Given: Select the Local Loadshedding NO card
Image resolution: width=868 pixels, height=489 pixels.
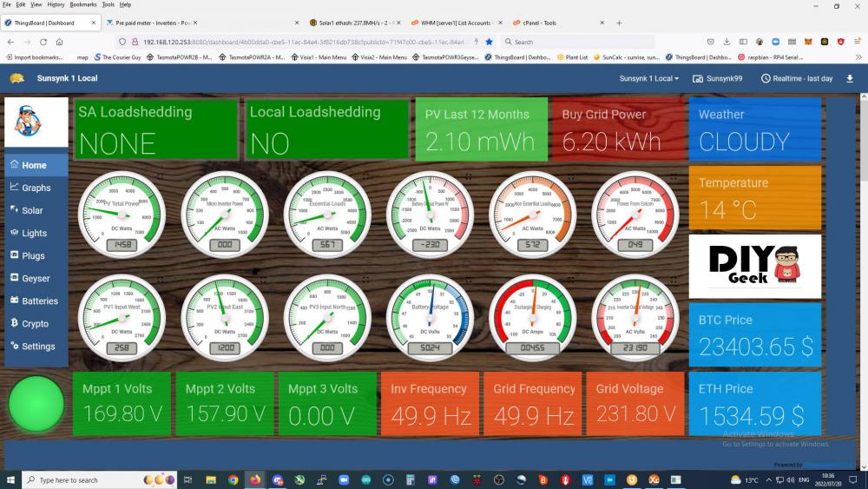Looking at the screenshot, I should pyautogui.click(x=326, y=129).
